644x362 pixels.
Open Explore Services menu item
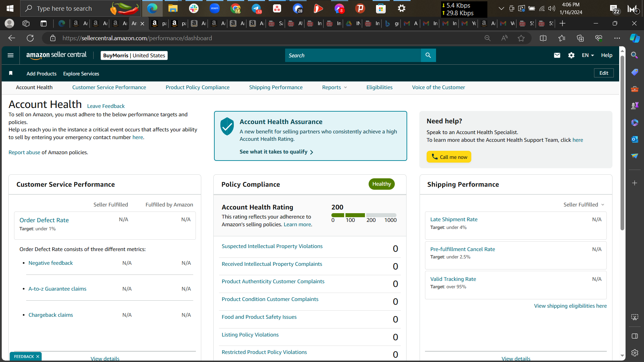tap(81, 74)
